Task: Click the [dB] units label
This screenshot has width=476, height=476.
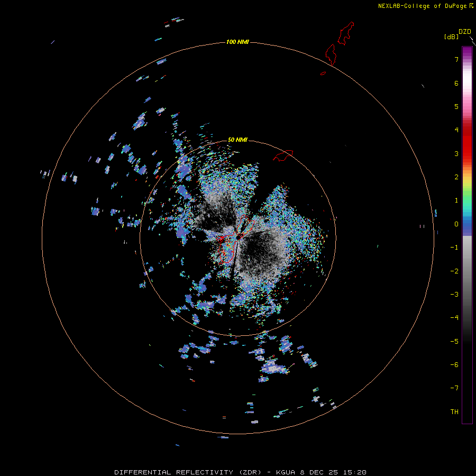Action: (x=452, y=36)
